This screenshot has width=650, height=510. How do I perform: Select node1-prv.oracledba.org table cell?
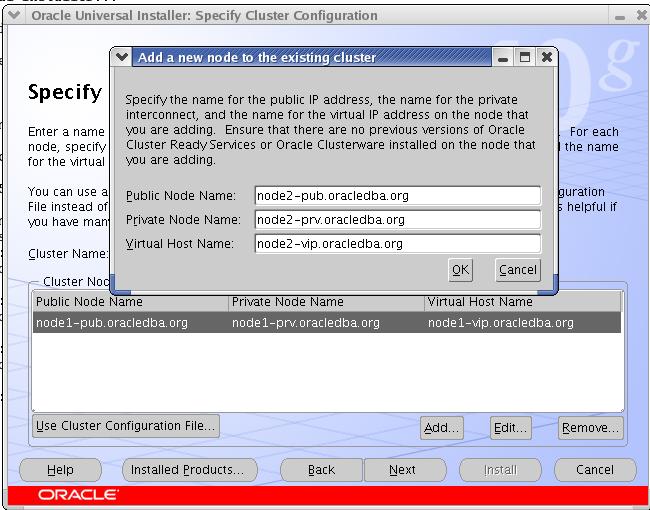(x=326, y=323)
